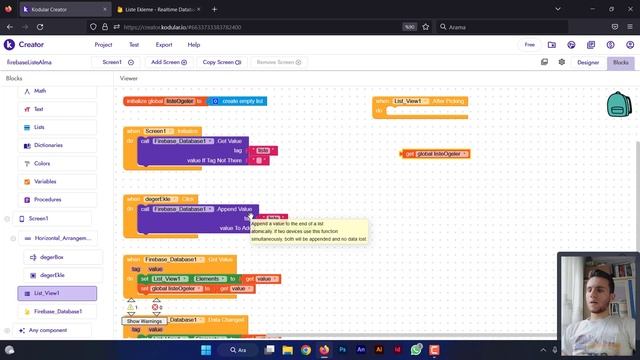Viewport: 640px width, 360px height.
Task: Click the Remove Screen button
Action: click(278, 62)
